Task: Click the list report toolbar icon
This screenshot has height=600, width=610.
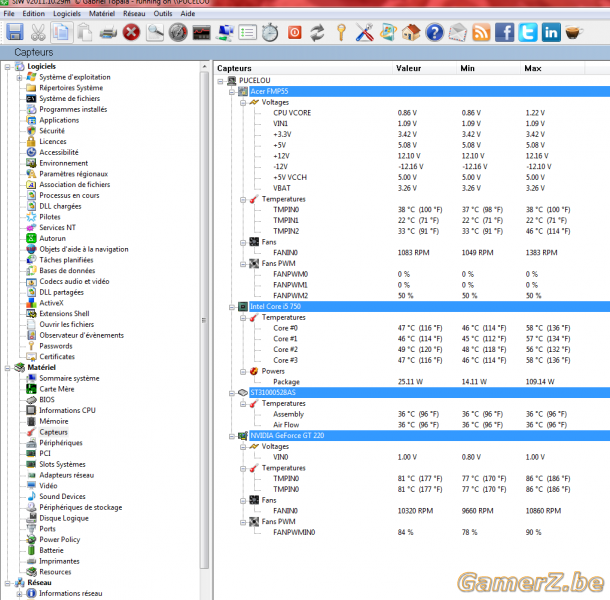Action: tap(248, 32)
